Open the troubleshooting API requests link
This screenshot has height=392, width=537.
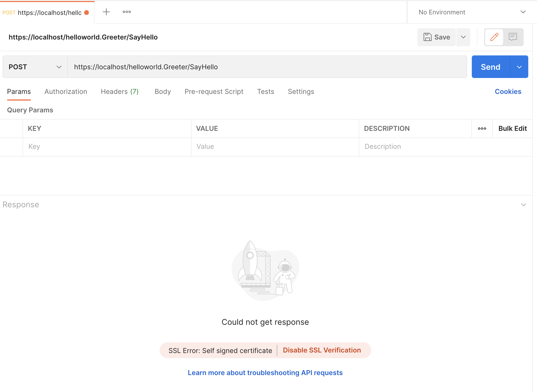point(265,373)
